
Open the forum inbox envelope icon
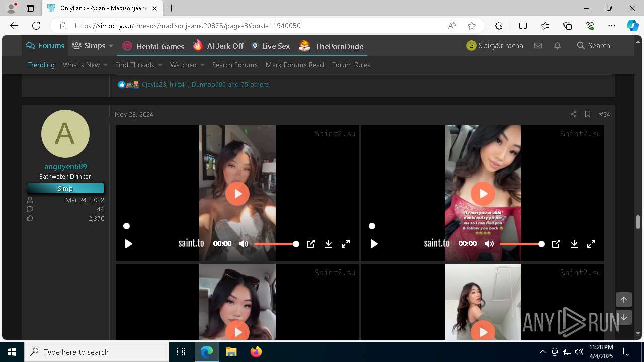(x=538, y=46)
